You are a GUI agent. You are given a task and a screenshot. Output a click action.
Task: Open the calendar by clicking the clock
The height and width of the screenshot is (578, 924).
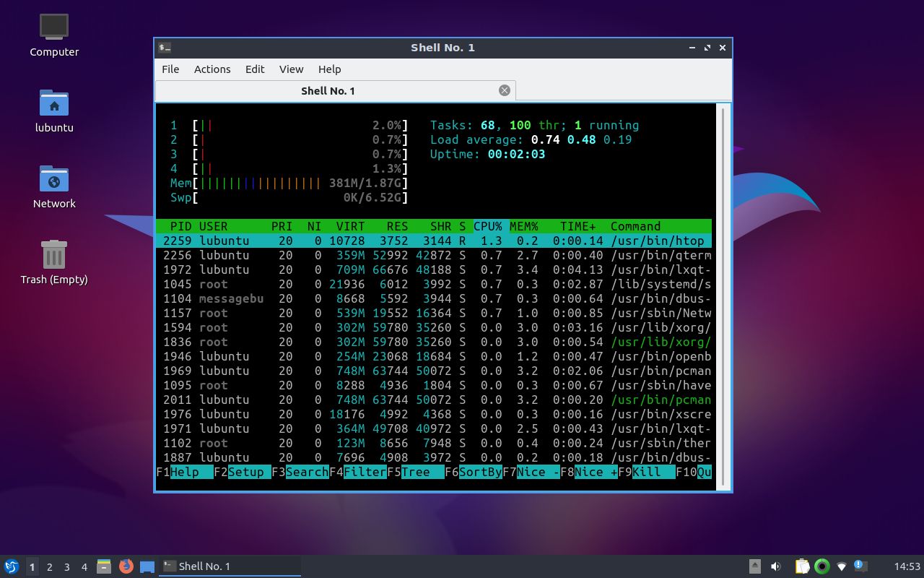click(x=907, y=566)
